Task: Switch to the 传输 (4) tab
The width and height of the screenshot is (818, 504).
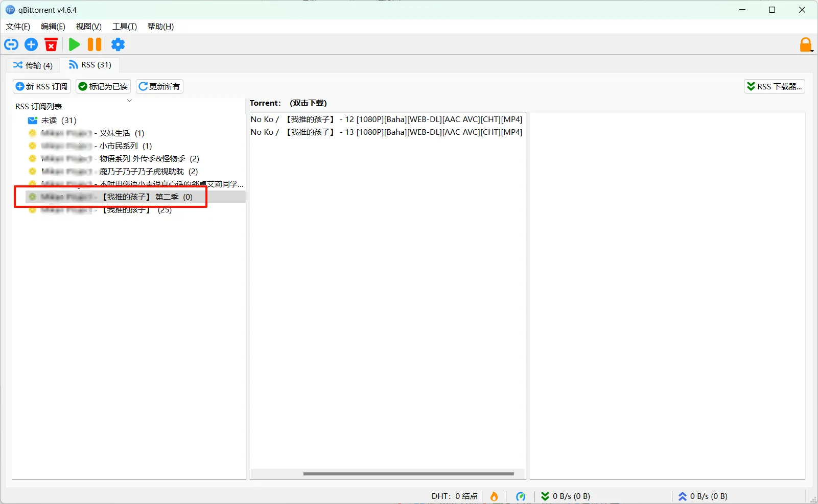Action: [33, 65]
